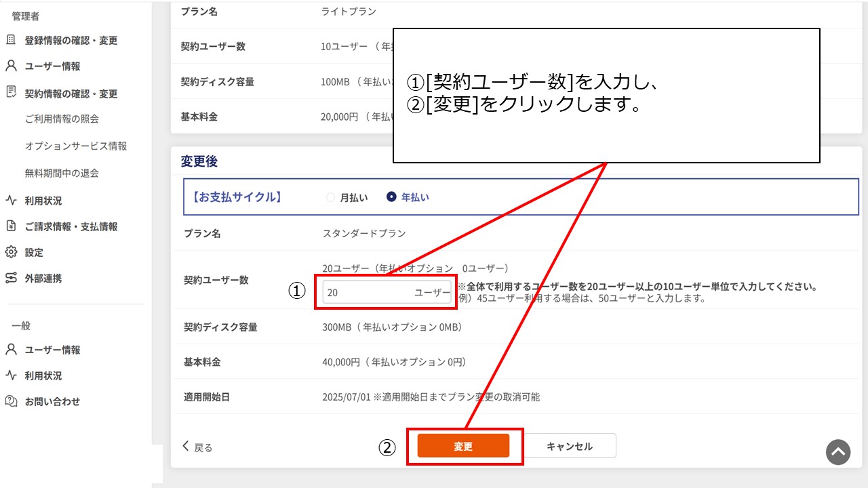Click the 10ユーザー value text
Screen dimensions: 868x488
[x=344, y=47]
